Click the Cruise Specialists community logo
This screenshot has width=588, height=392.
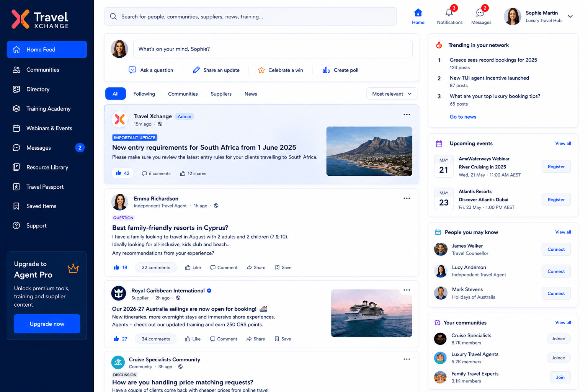(440, 339)
